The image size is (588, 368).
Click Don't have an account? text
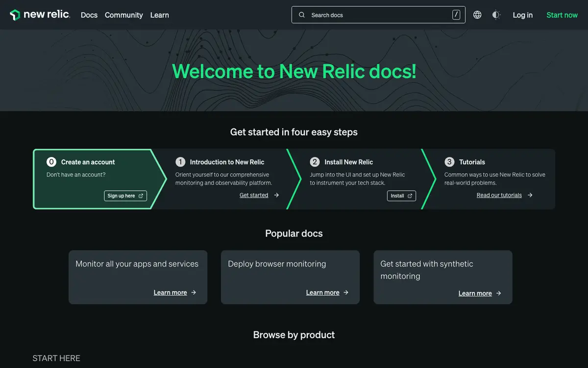(76, 175)
